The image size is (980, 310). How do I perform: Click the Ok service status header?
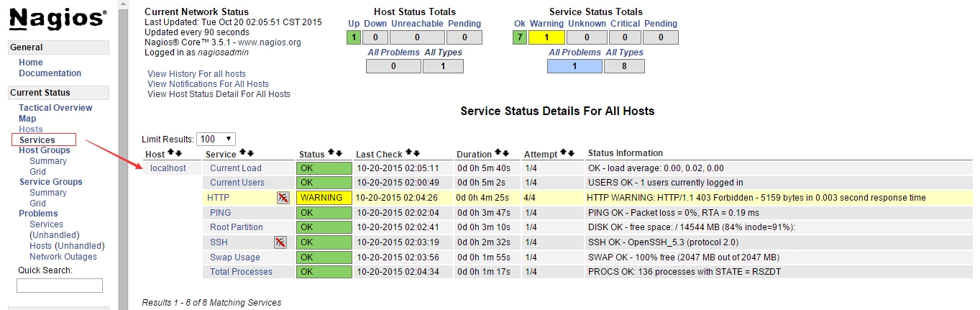[520, 24]
